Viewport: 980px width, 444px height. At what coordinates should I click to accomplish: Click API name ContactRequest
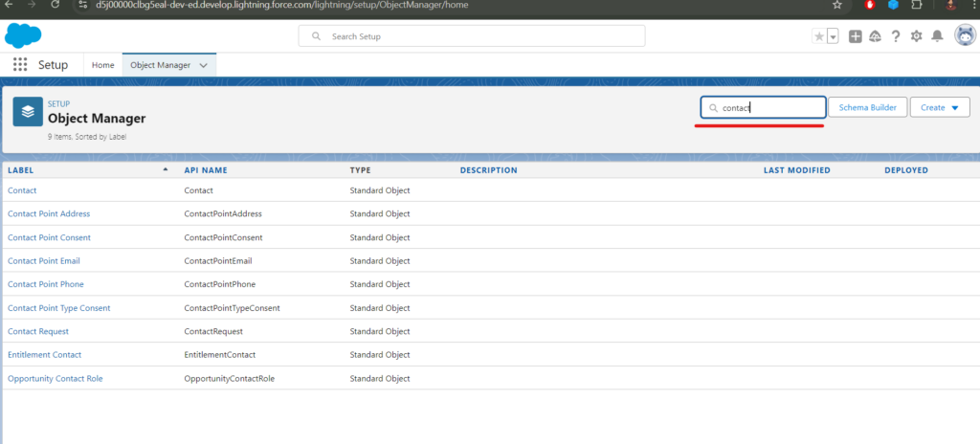coord(213,331)
